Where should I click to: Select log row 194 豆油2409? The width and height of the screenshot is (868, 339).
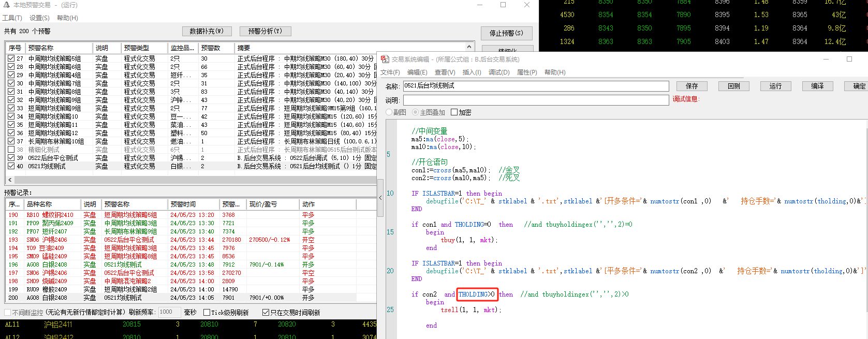click(191, 248)
